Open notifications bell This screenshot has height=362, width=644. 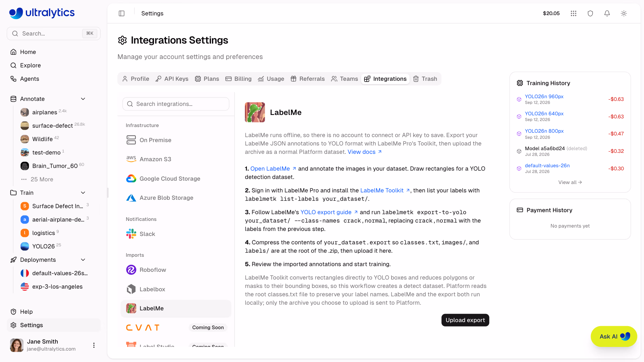(607, 13)
